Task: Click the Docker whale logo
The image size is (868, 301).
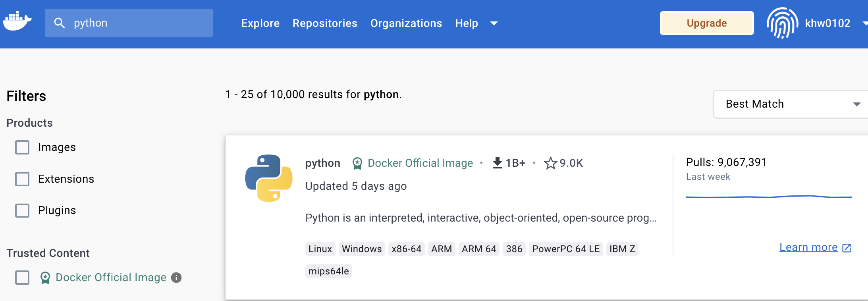Action: 17,21
